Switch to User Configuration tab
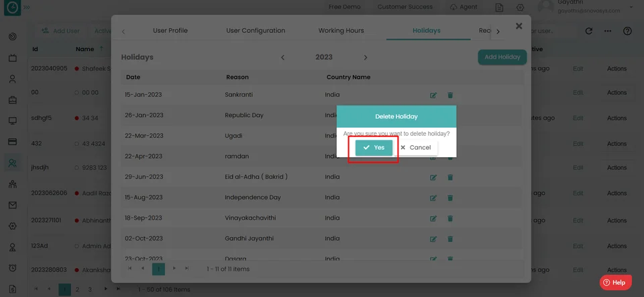 click(x=256, y=30)
